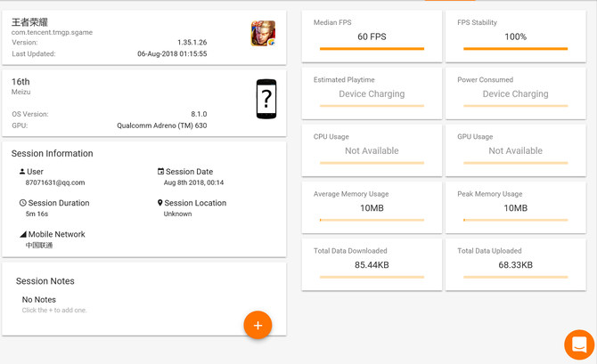Click the game app icon thumbnail
This screenshot has height=364, width=597.
point(263,34)
